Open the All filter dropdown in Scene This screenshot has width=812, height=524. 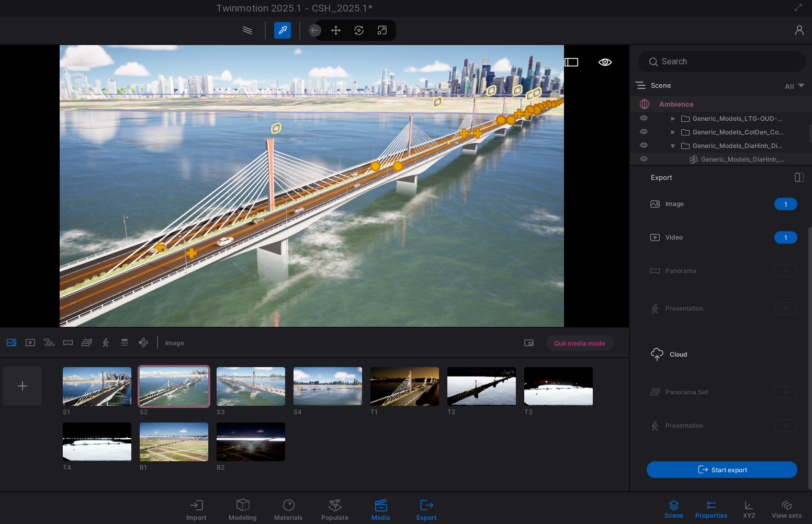tap(794, 86)
